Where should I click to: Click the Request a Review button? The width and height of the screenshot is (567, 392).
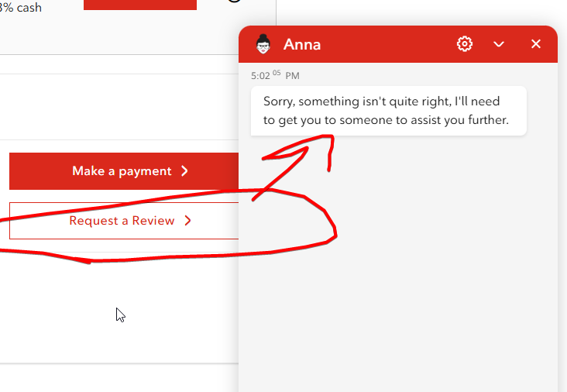point(124,221)
